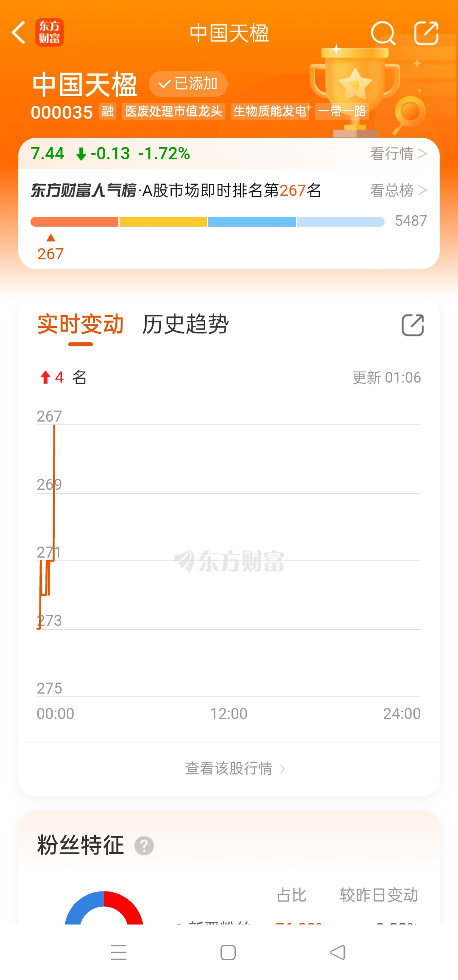Tap 医废处理市值龙头 tag
The width and height of the screenshot is (458, 980).
point(173,111)
